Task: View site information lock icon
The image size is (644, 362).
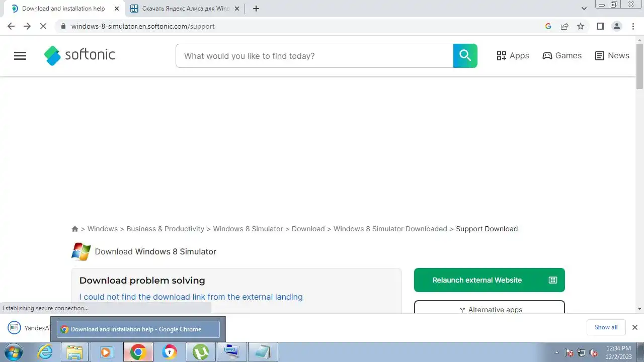Action: (63, 26)
